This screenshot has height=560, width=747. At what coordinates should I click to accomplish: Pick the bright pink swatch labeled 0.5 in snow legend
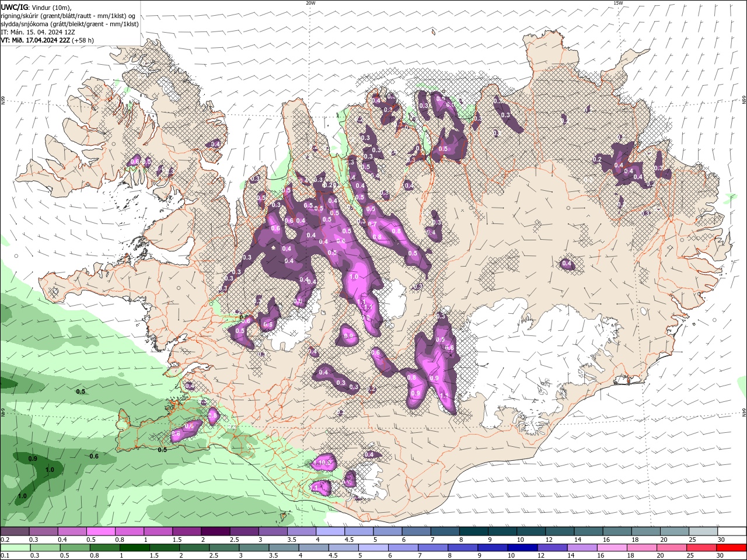click(x=100, y=531)
